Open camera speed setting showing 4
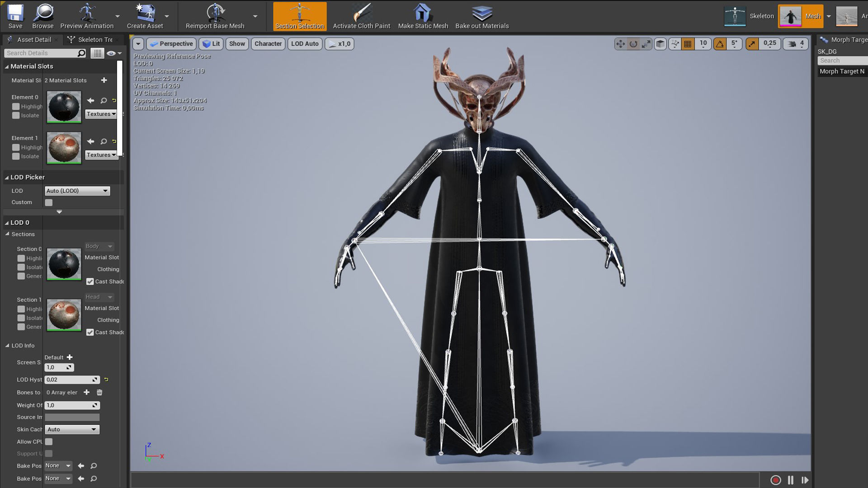The image size is (868, 488). click(x=796, y=44)
